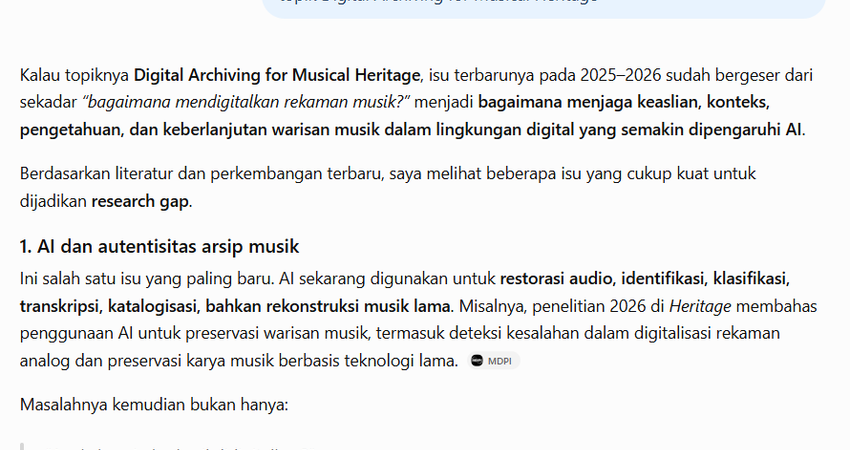Image resolution: width=850 pixels, height=450 pixels.
Task: Click bold phrase "transkripsi, katalogisasi, bahkan rekonstruksi musik lama"
Action: (x=235, y=306)
